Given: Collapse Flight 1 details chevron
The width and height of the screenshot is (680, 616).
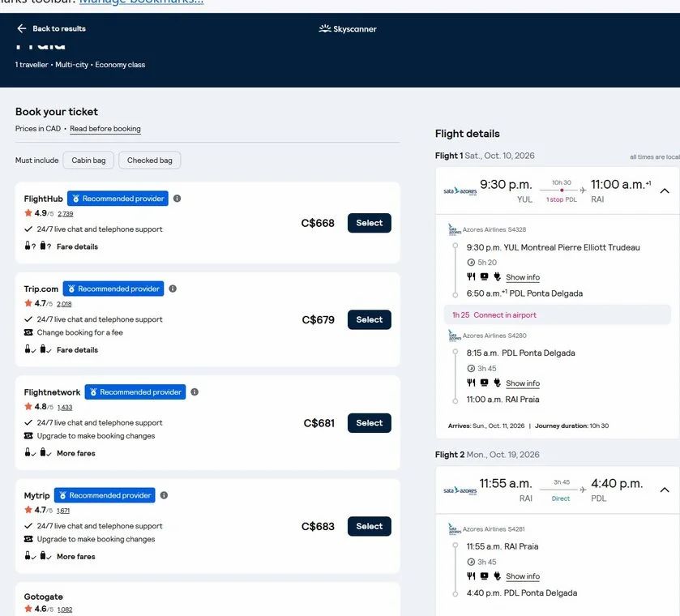Looking at the screenshot, I should tap(665, 190).
